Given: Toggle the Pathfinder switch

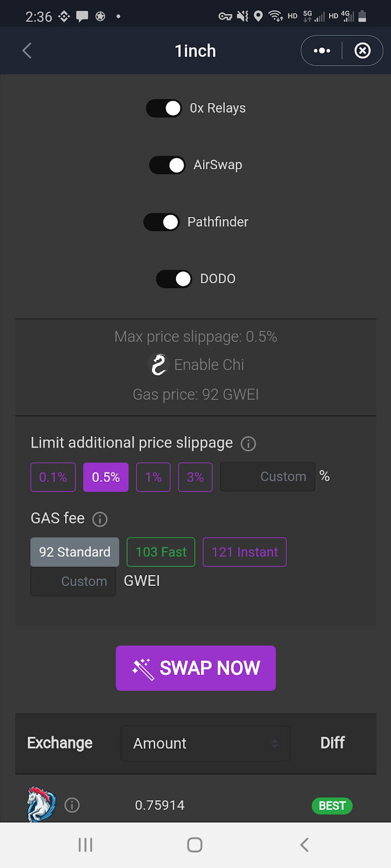Looking at the screenshot, I should tap(161, 222).
